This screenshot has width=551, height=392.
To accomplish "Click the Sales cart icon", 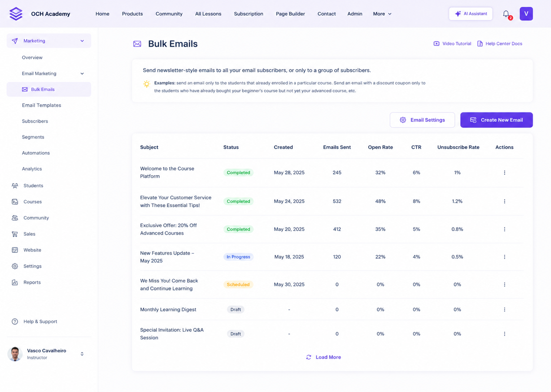I will (x=15, y=234).
